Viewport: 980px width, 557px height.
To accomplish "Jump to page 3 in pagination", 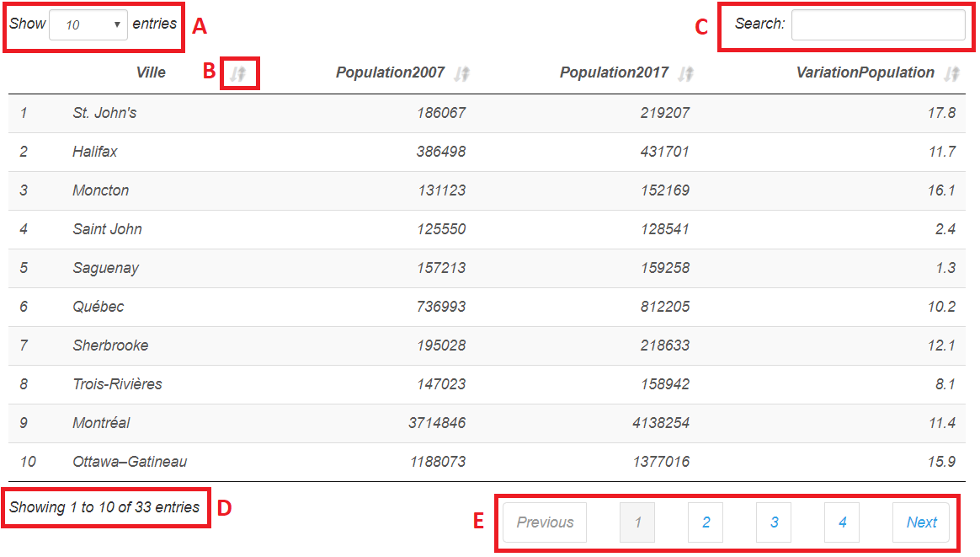I will tap(774, 522).
